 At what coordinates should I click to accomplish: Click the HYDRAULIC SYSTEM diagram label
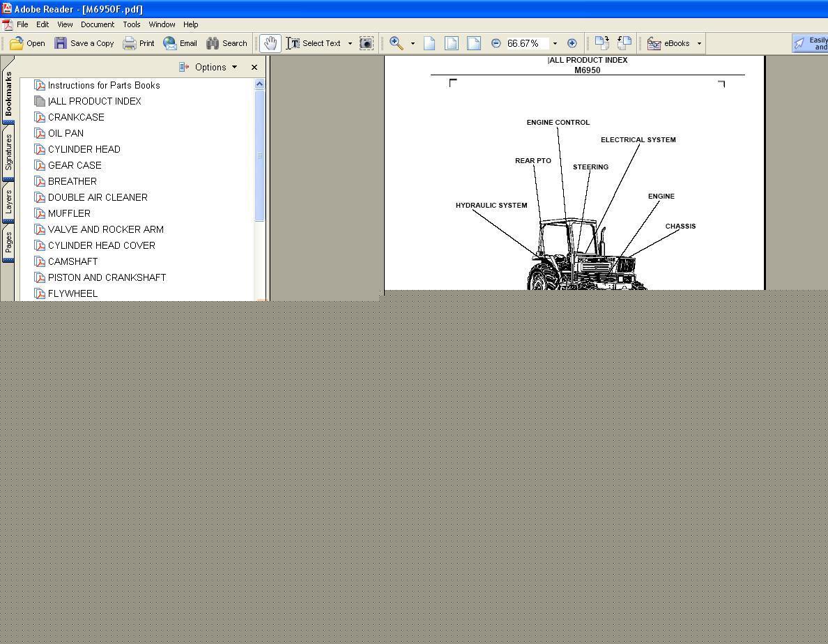coord(491,206)
